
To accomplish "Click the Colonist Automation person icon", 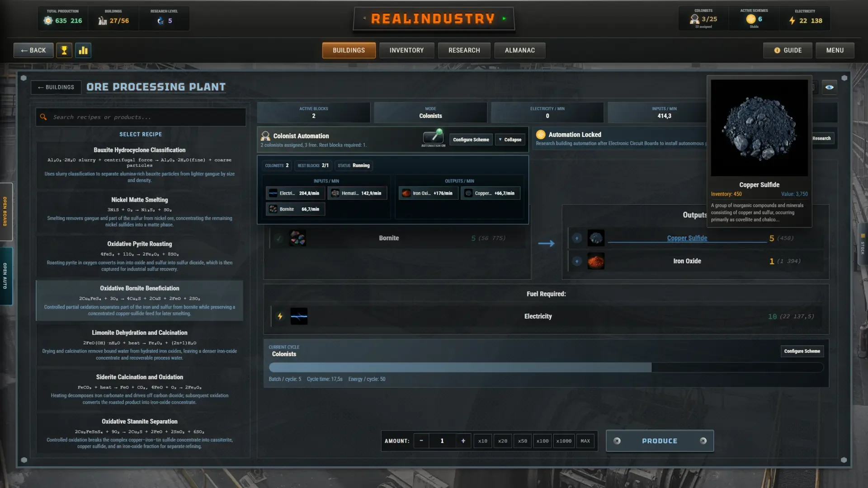I will pos(265,136).
